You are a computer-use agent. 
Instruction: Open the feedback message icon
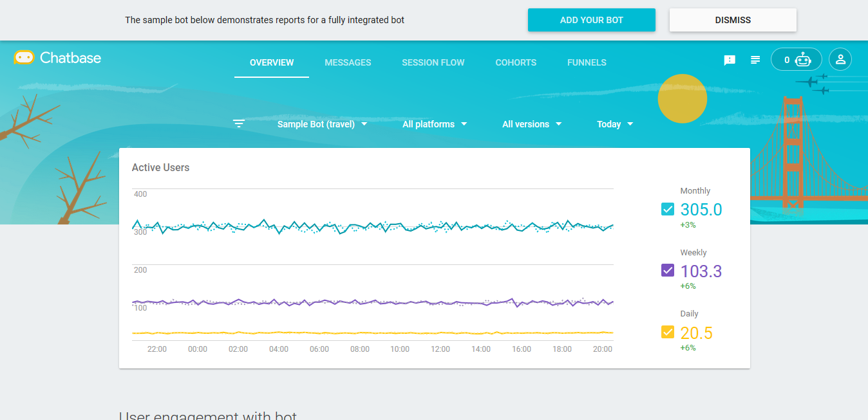[730, 60]
